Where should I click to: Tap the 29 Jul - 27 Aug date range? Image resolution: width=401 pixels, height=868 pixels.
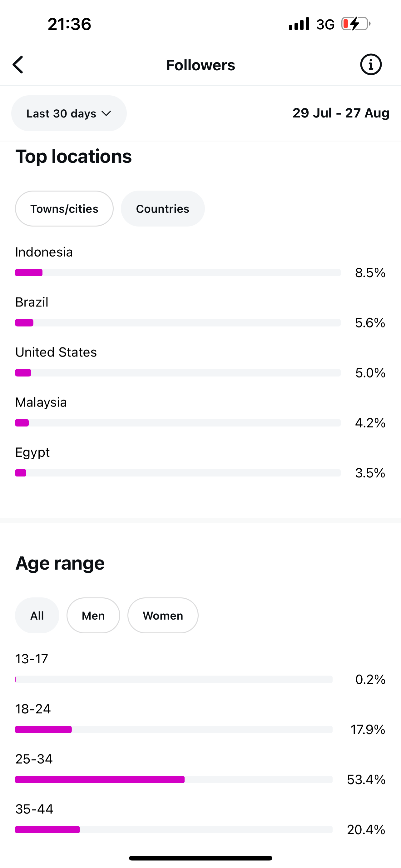pyautogui.click(x=341, y=113)
